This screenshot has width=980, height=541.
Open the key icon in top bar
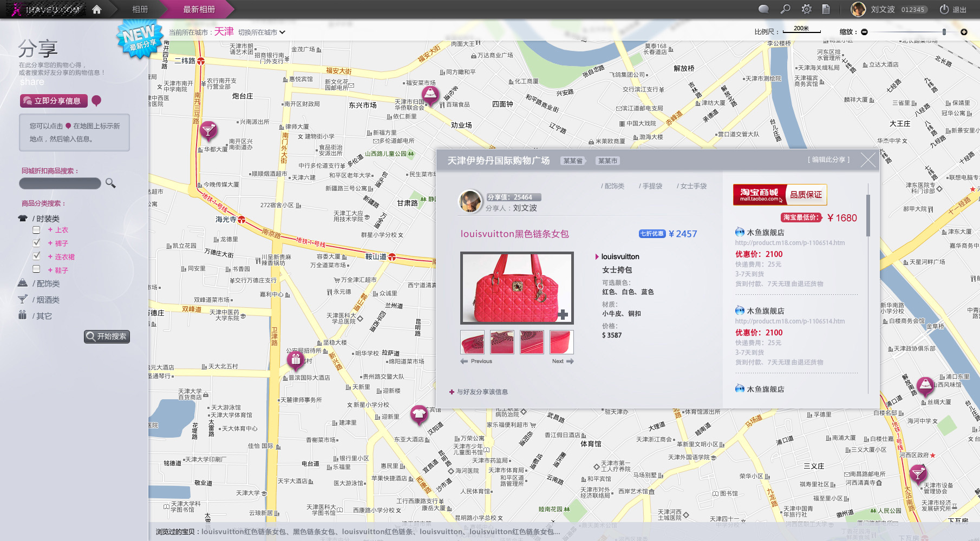coord(785,9)
